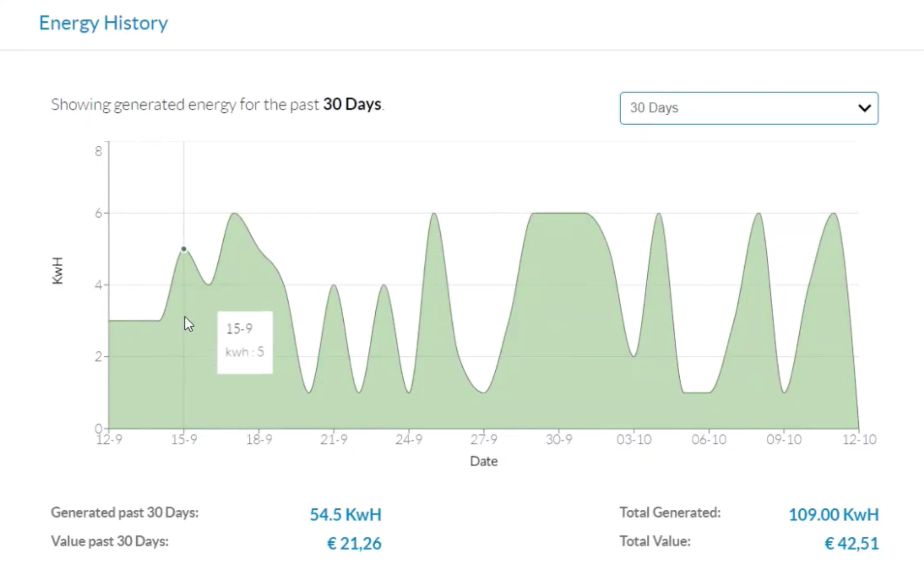
Task: Click the € 21,26 value amount
Action: 354,544
